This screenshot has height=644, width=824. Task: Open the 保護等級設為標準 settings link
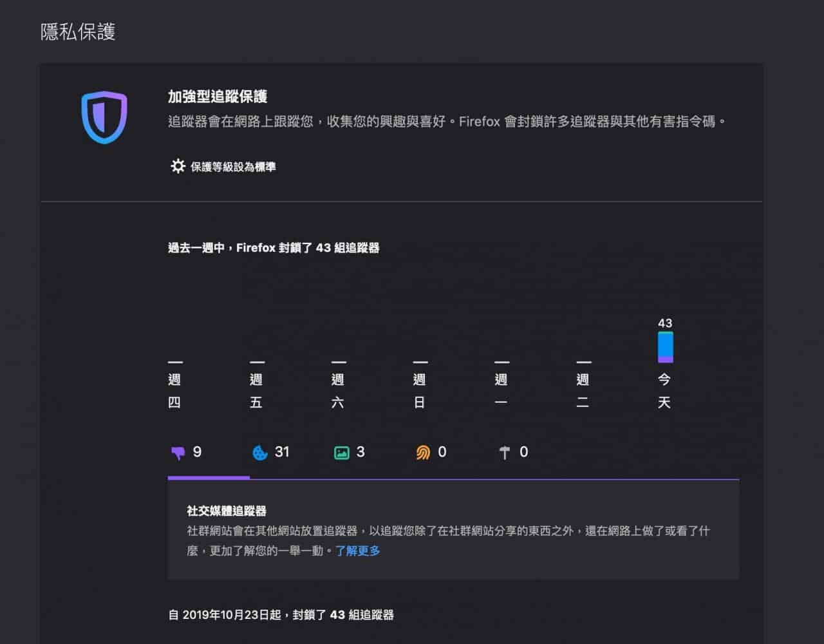pyautogui.click(x=233, y=167)
